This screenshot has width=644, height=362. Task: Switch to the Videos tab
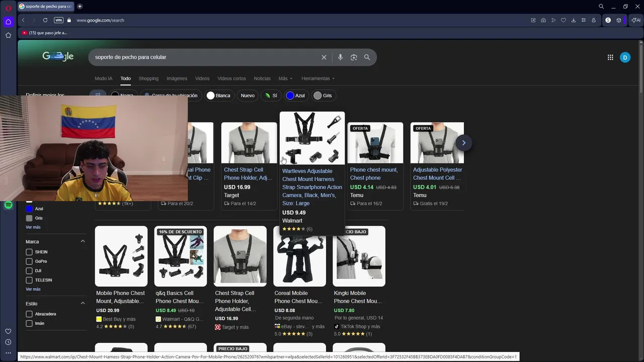[202, 78]
